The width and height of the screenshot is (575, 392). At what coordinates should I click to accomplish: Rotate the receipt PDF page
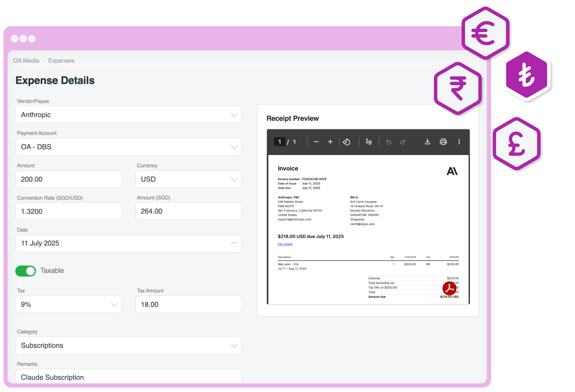tap(346, 142)
